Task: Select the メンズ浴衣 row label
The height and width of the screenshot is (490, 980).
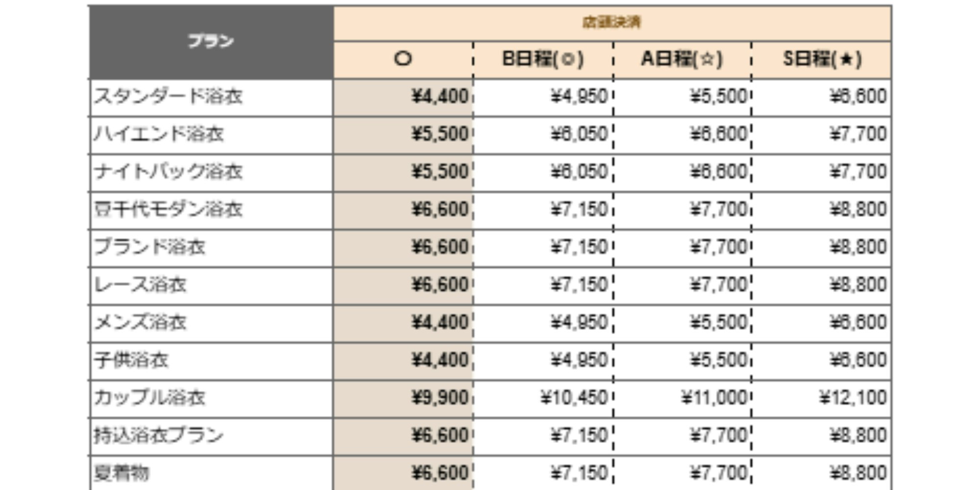Action: point(140,323)
